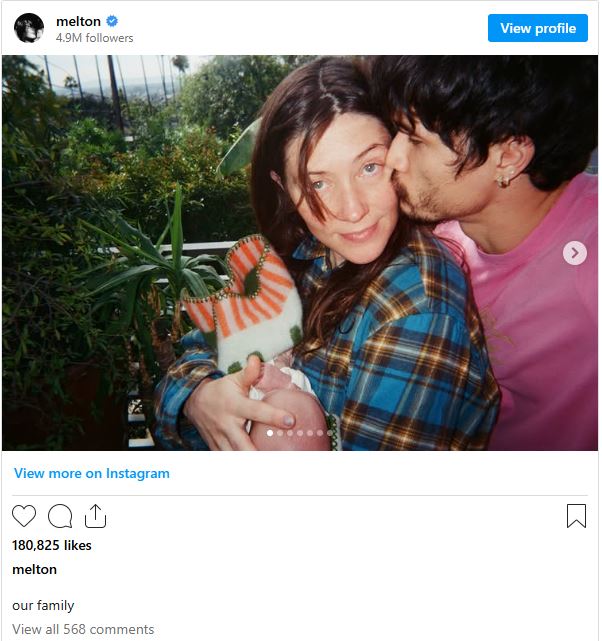Open the 180,825 likes list
The width and height of the screenshot is (602, 641).
pyautogui.click(x=52, y=545)
